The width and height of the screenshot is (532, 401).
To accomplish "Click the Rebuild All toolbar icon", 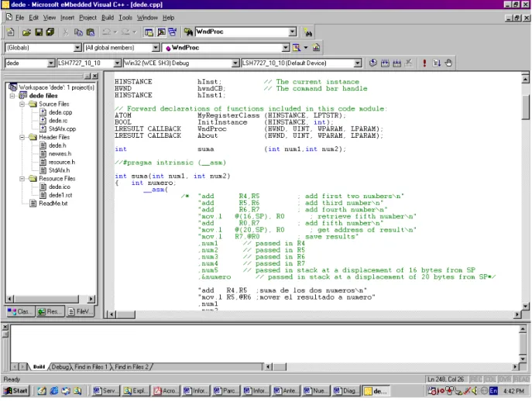I will [x=396, y=63].
